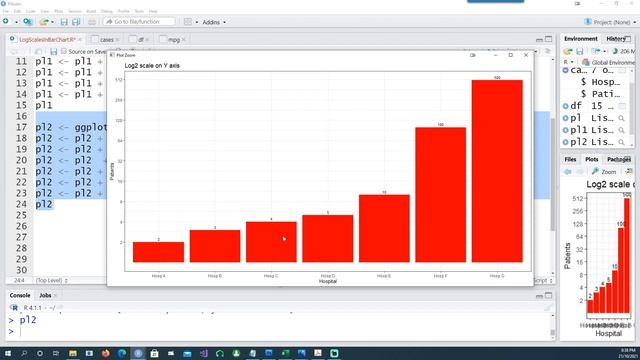Viewport: 640px width, 360px height.
Task: Open the New File dropdown arrow
Action: pyautogui.click(x=16, y=22)
